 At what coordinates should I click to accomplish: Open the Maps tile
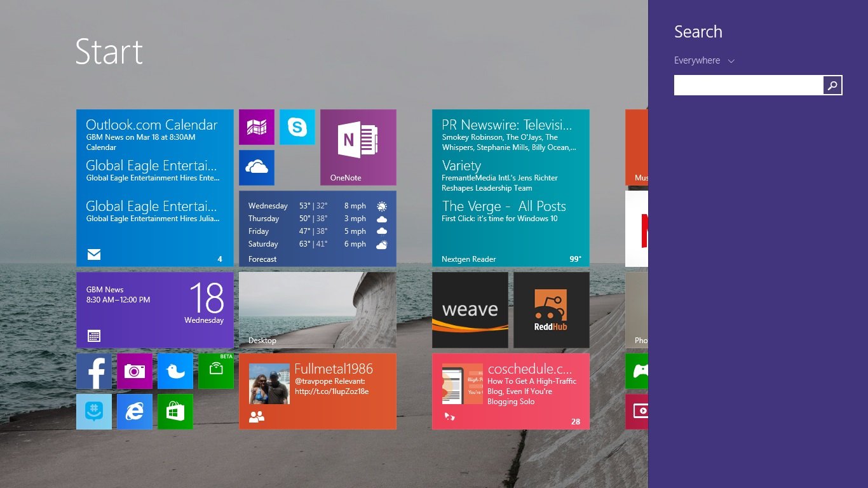[257, 127]
